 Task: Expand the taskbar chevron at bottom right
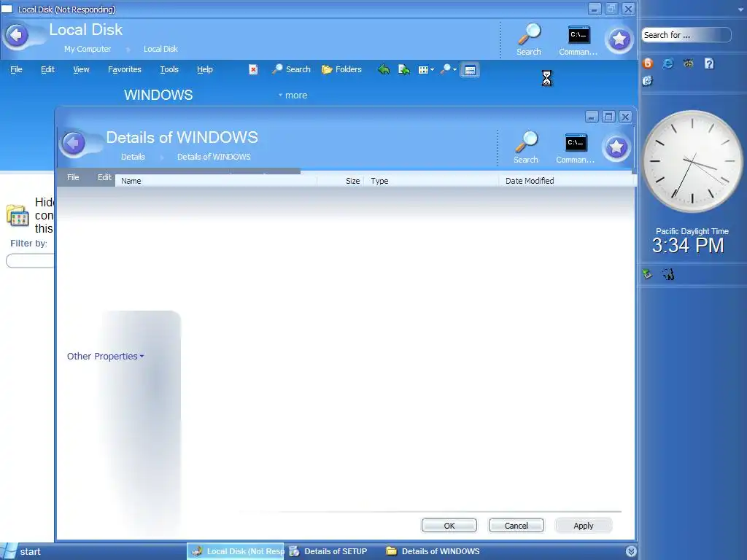click(x=631, y=551)
